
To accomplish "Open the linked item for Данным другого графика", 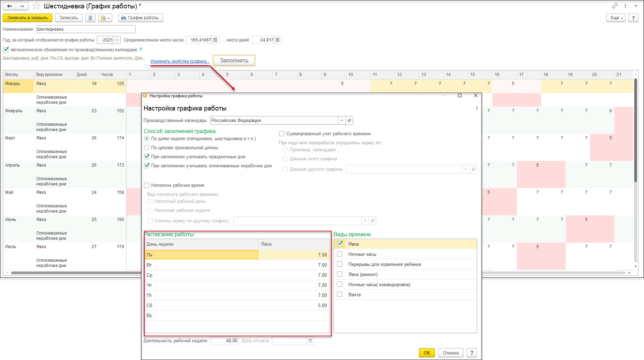I will point(473,169).
